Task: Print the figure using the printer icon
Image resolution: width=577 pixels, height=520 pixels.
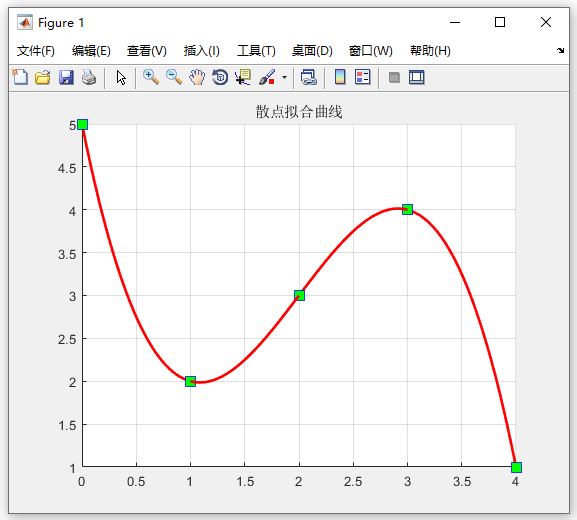Action: tap(89, 77)
